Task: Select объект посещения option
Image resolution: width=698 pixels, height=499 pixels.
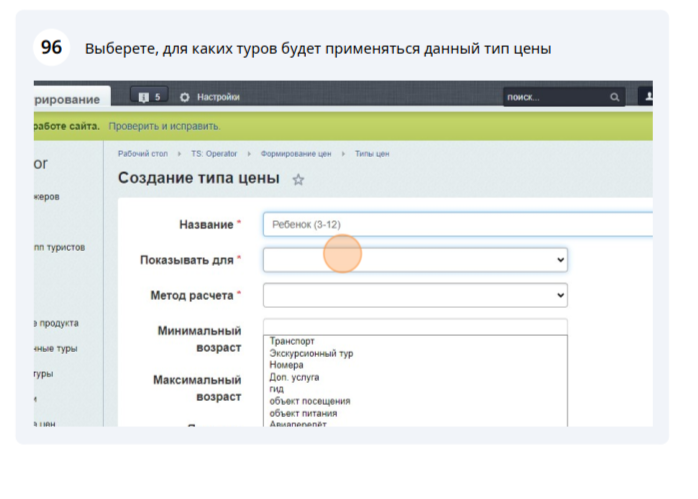Action: pyautogui.click(x=309, y=401)
